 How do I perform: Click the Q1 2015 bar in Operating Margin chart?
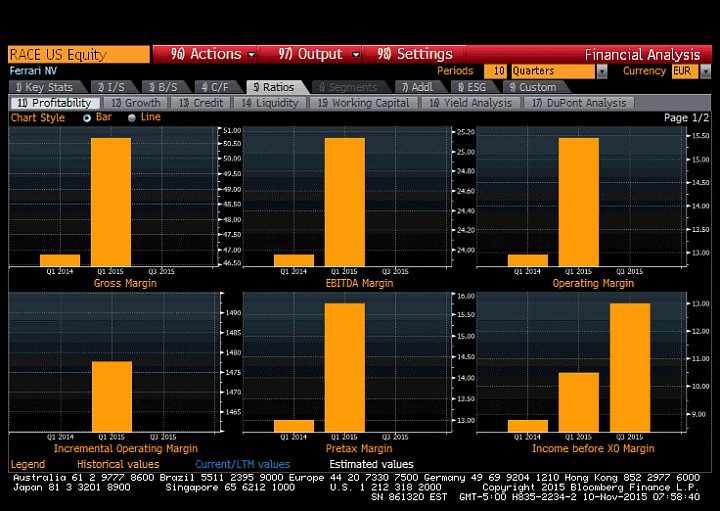pos(579,202)
